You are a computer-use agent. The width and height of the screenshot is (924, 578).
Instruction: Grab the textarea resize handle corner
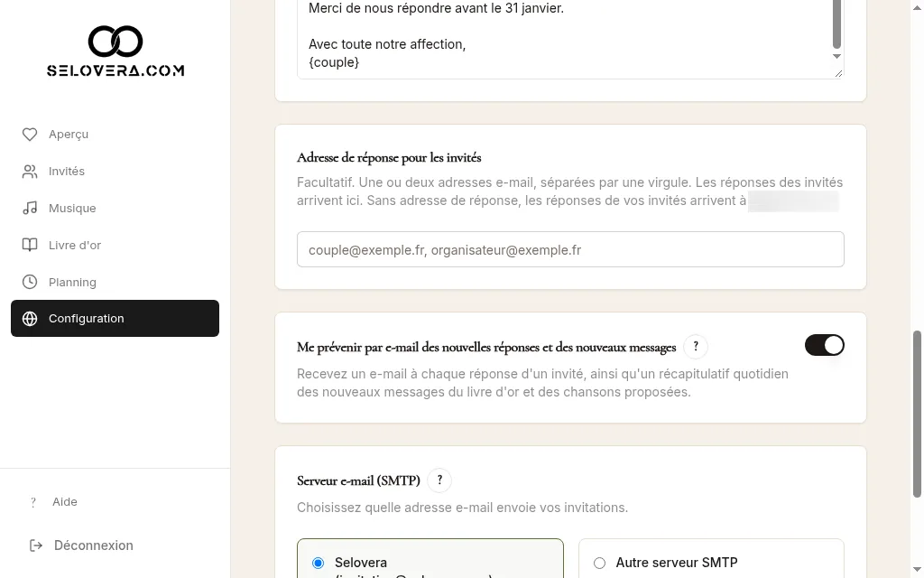coord(838,73)
